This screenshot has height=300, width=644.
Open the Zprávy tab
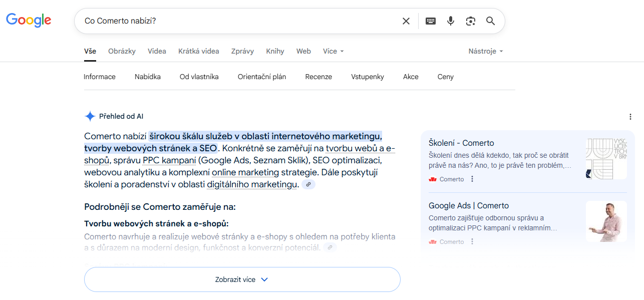click(242, 51)
